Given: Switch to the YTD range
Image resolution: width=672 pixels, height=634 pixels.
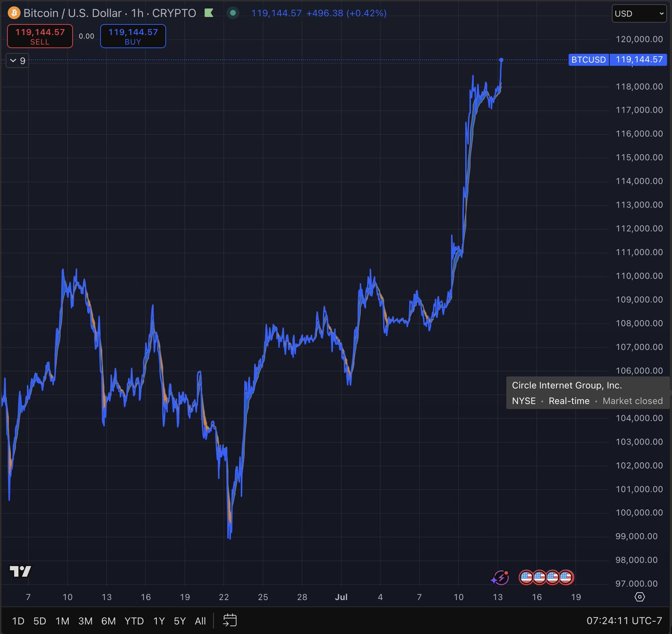Looking at the screenshot, I should tap(134, 621).
